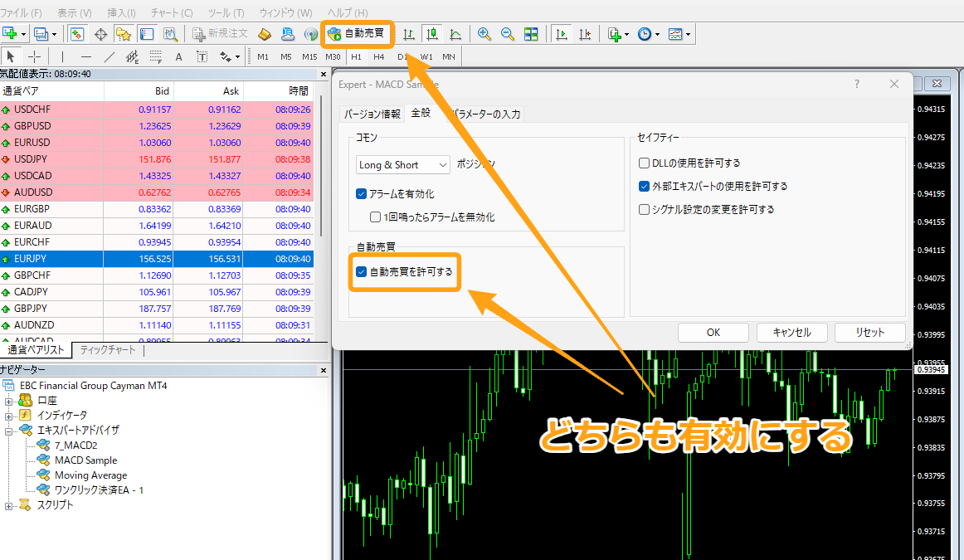
Task: Select the trendline drawing tool
Action: tap(109, 56)
